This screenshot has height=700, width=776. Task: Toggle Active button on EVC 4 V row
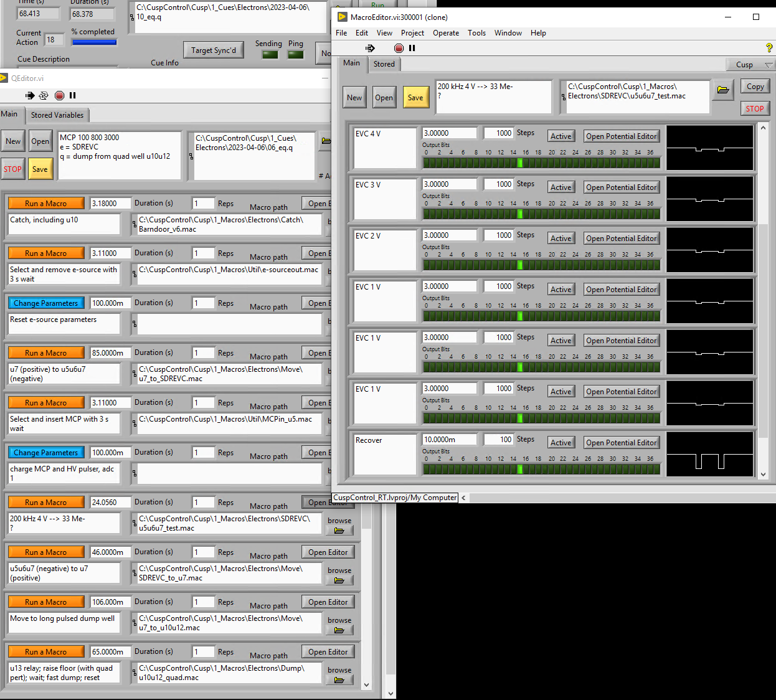pos(561,136)
